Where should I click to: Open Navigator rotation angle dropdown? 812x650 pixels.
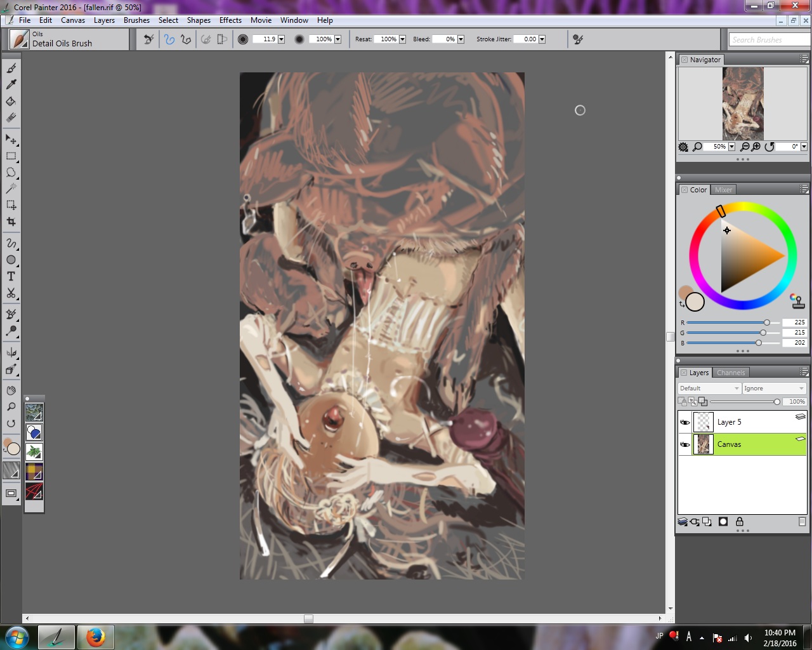[x=804, y=147]
